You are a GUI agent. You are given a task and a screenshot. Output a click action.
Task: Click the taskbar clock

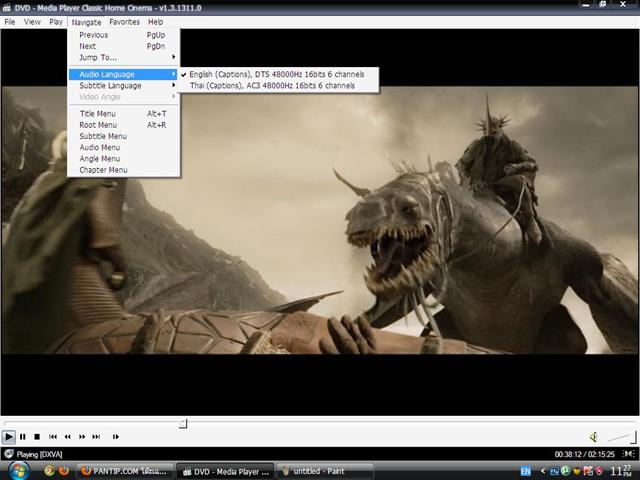(621, 471)
